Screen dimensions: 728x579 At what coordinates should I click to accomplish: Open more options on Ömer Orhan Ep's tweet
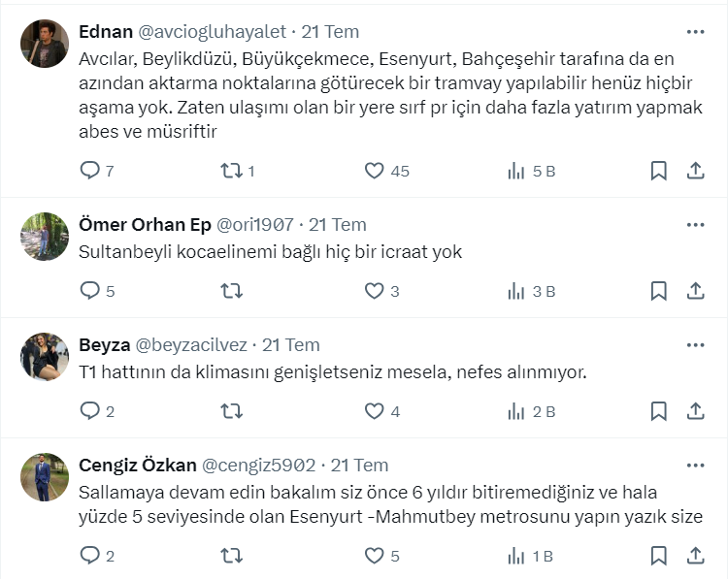pyautogui.click(x=695, y=225)
